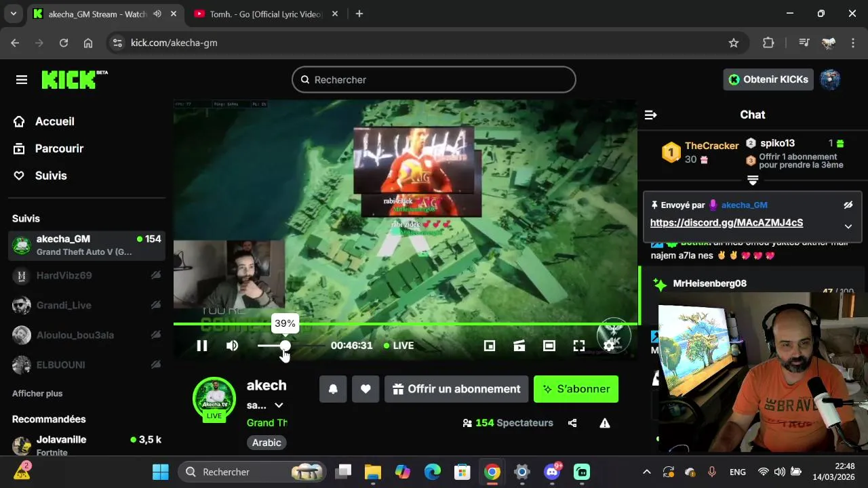Viewport: 868px width, 488px height.
Task: Toggle notifications bell for akecha_GM
Action: pyautogui.click(x=333, y=389)
